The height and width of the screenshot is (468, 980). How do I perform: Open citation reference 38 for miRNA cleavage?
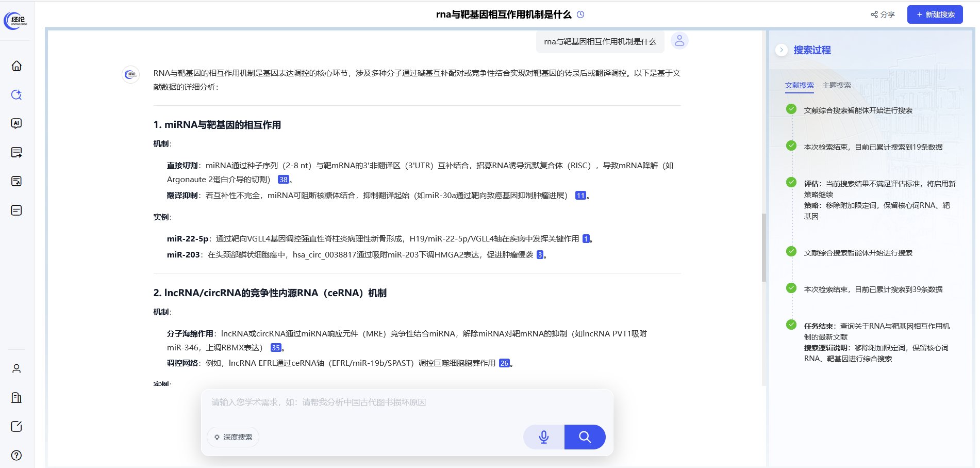284,180
